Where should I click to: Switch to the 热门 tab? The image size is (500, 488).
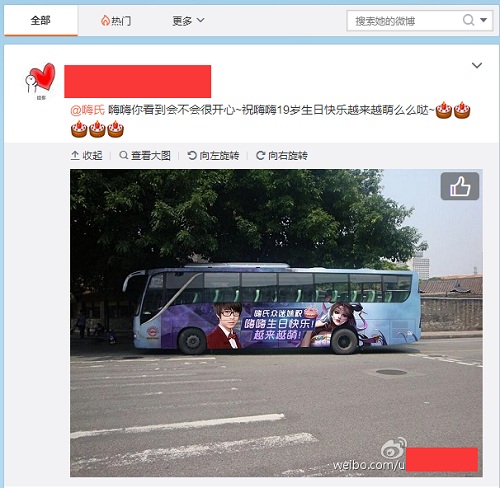click(116, 21)
